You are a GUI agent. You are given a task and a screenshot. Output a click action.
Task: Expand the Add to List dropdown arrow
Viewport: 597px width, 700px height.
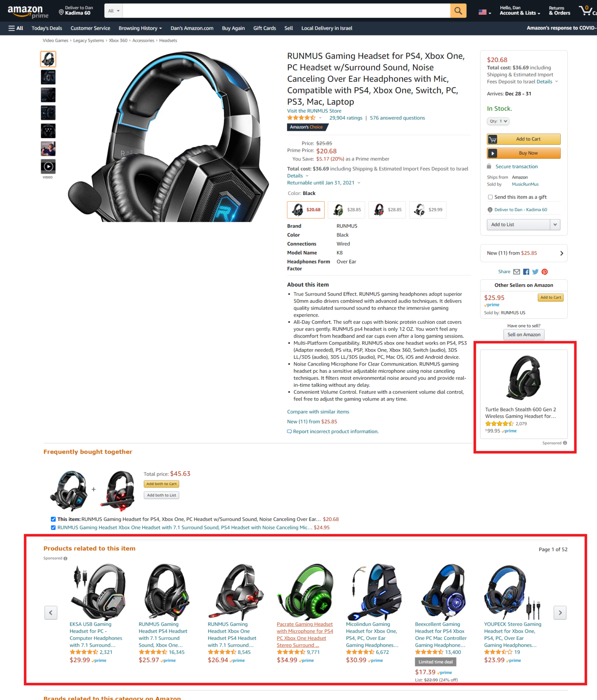555,225
